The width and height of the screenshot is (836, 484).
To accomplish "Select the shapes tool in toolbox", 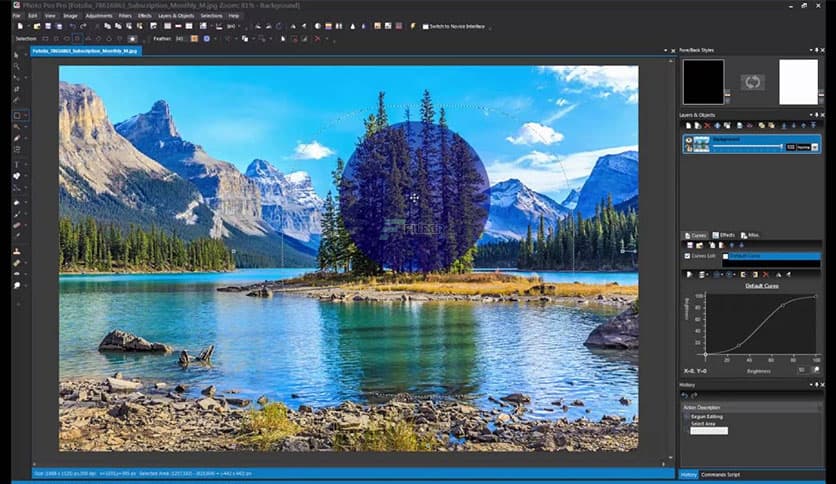I will tap(17, 175).
